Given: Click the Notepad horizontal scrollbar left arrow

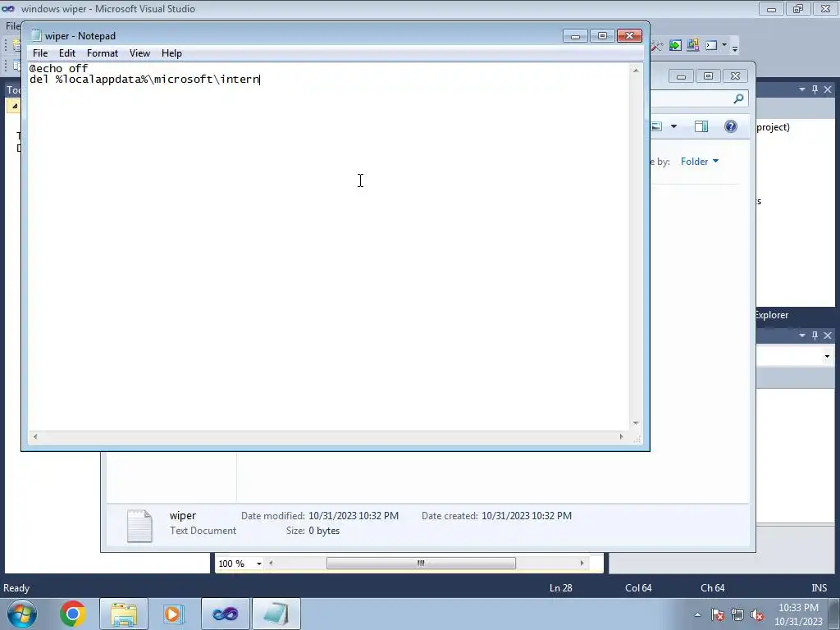Looking at the screenshot, I should 35,436.
